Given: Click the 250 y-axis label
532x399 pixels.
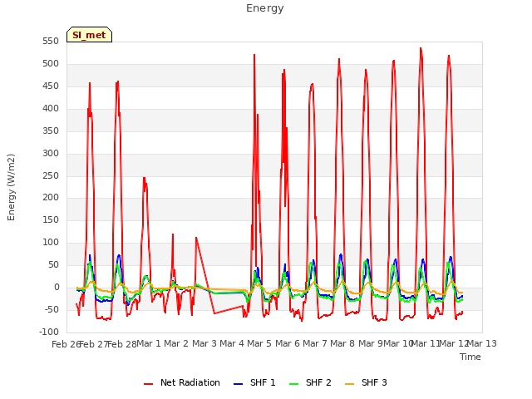Looking at the screenshot, I should coord(51,175).
